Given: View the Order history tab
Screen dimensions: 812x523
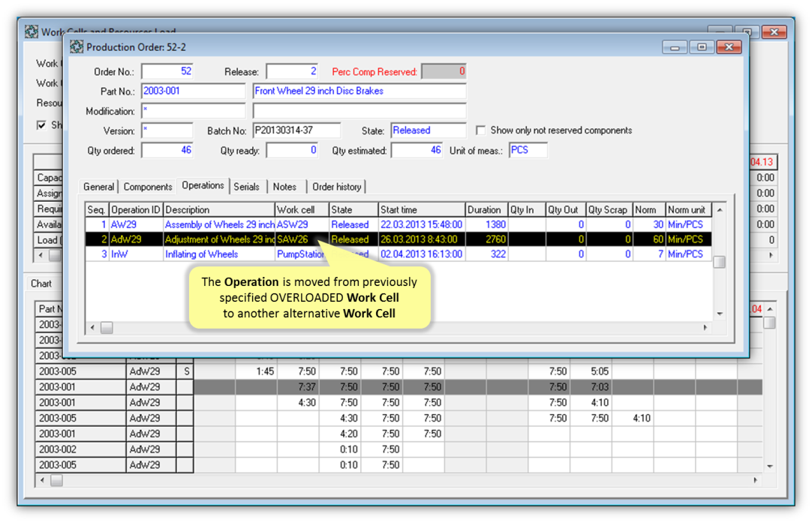Looking at the screenshot, I should [337, 187].
